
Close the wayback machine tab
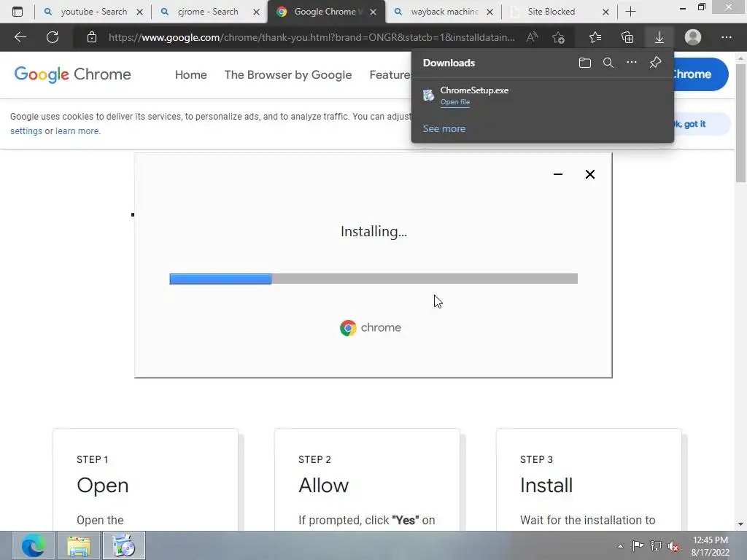(489, 12)
